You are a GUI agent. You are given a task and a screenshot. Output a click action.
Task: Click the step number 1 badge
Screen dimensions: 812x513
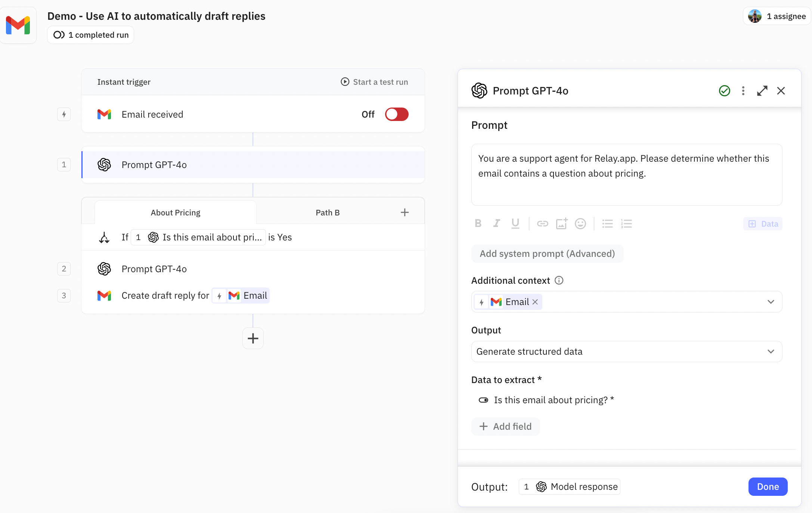click(64, 165)
